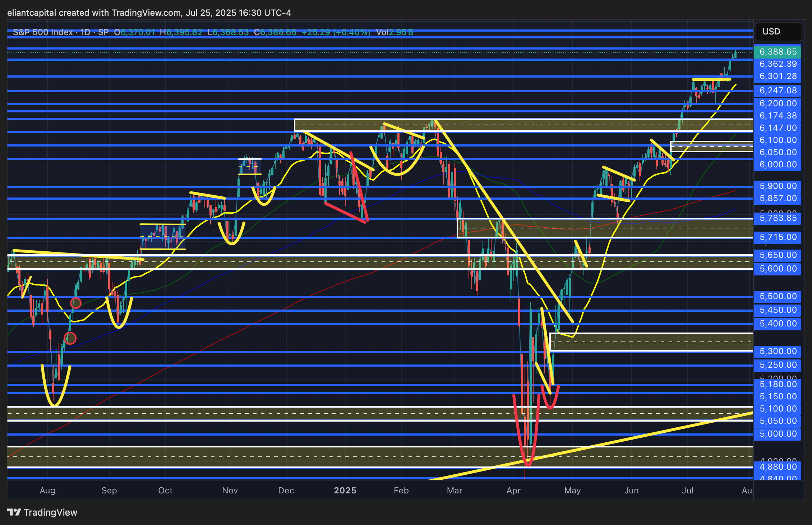Select the 5,500.00 price axis label
This screenshot has width=812, height=525.
point(778,296)
